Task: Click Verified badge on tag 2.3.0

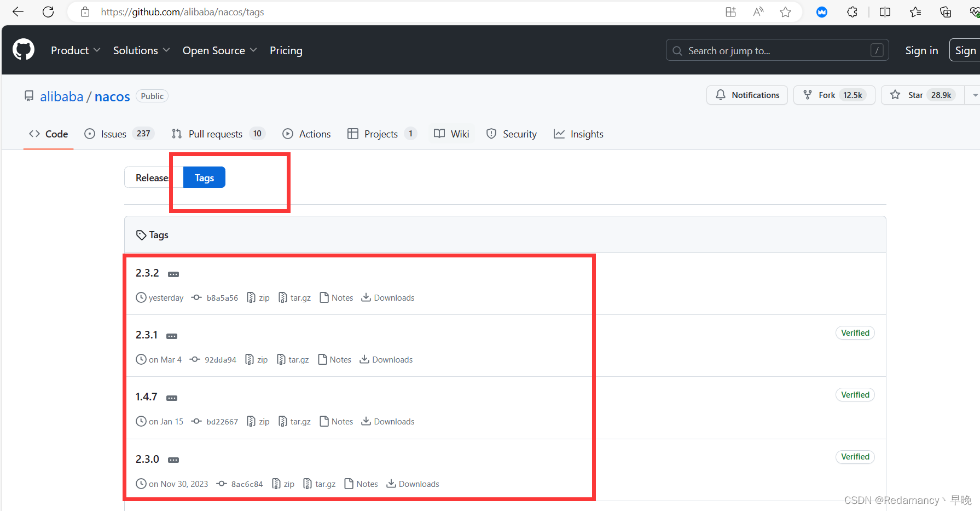Action: point(855,457)
